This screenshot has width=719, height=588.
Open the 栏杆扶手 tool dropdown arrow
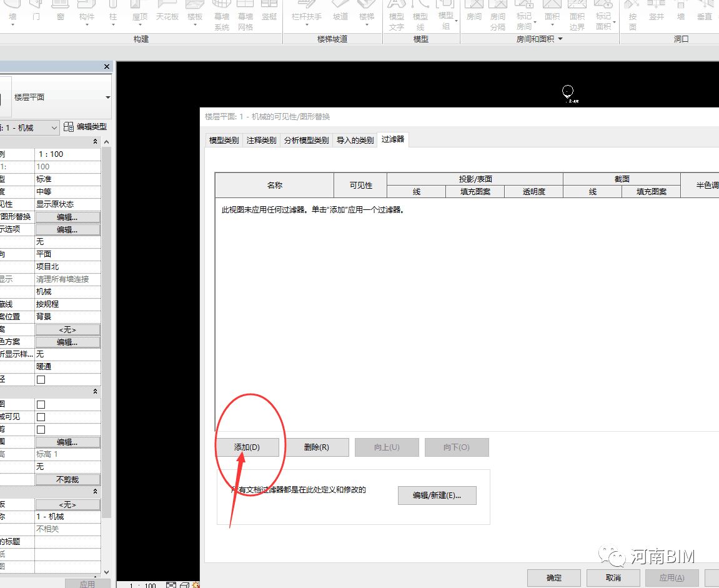[x=307, y=25]
